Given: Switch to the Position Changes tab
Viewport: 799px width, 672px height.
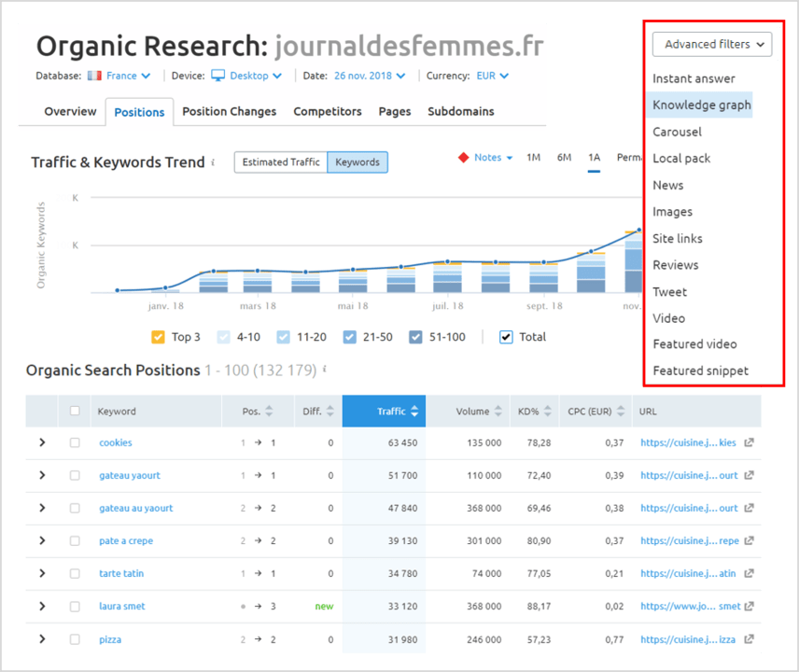Looking at the screenshot, I should (x=230, y=111).
